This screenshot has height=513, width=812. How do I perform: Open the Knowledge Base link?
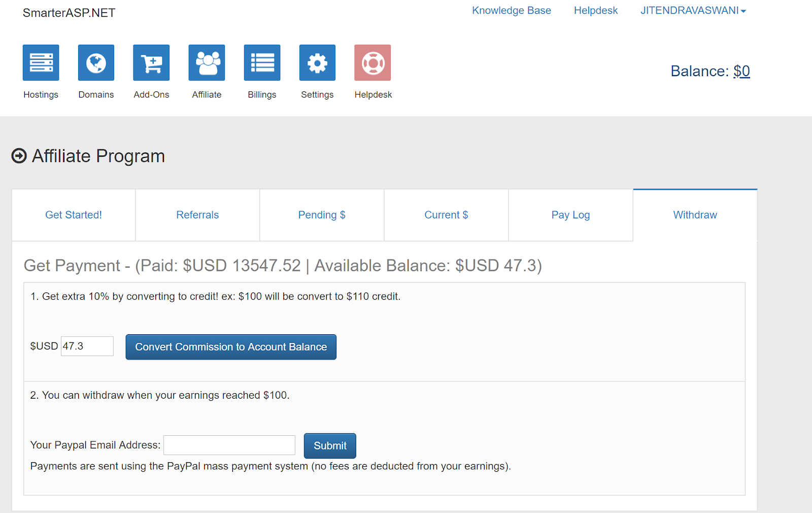coord(512,11)
